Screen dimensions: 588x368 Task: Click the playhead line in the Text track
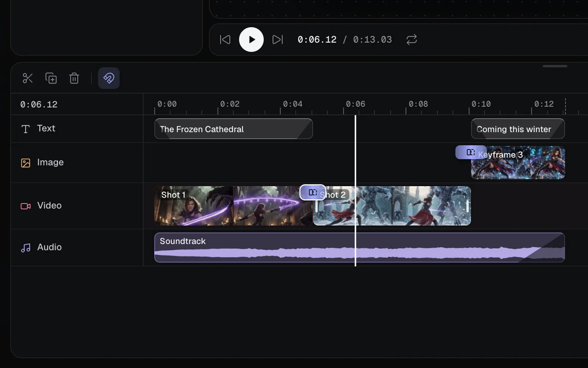(355, 129)
